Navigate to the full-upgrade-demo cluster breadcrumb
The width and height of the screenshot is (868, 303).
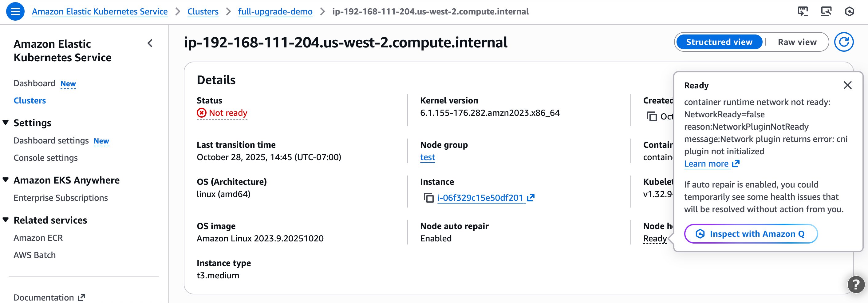pyautogui.click(x=275, y=11)
